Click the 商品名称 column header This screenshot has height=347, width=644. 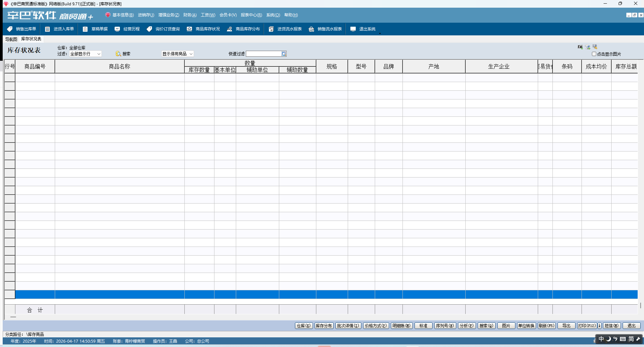[120, 66]
